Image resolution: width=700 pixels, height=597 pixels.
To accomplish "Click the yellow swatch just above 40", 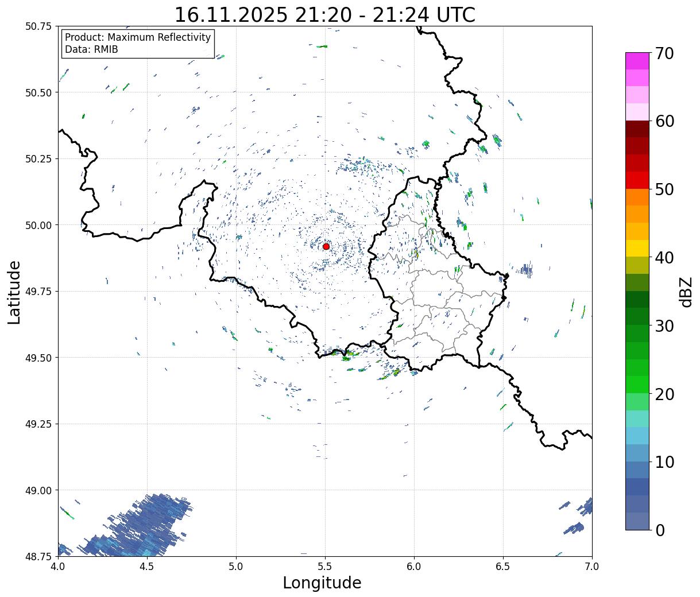I will (637, 248).
